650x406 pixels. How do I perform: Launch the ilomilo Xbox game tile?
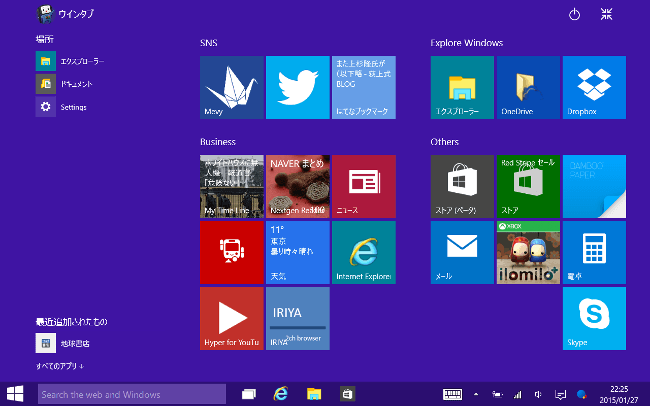tap(528, 253)
